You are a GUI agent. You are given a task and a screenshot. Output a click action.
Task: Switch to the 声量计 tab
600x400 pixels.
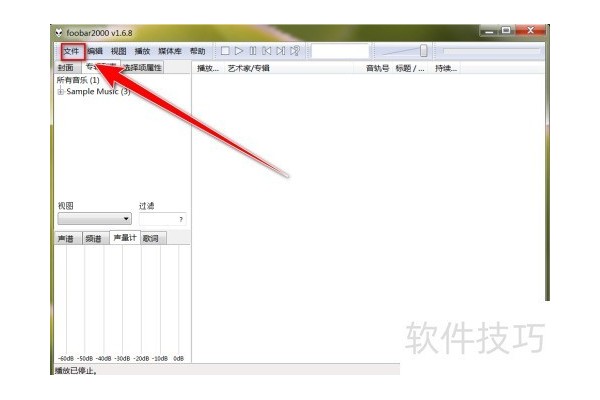coord(125,238)
